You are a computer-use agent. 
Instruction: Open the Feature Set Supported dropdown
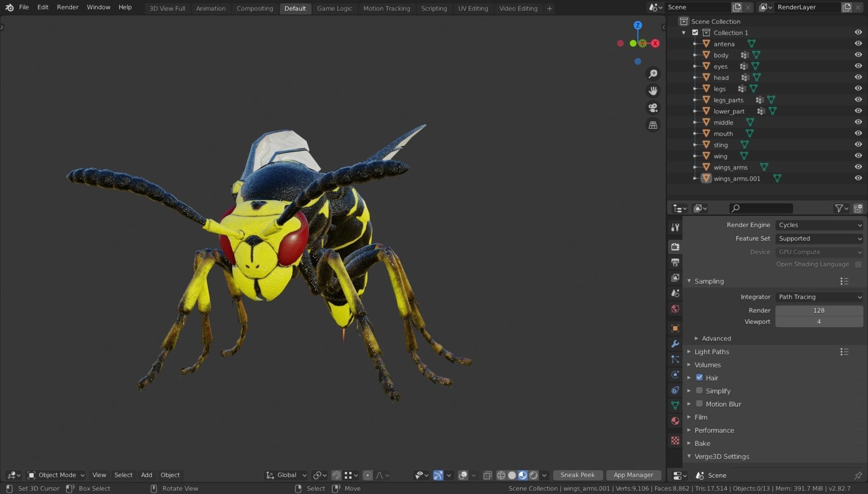point(819,238)
